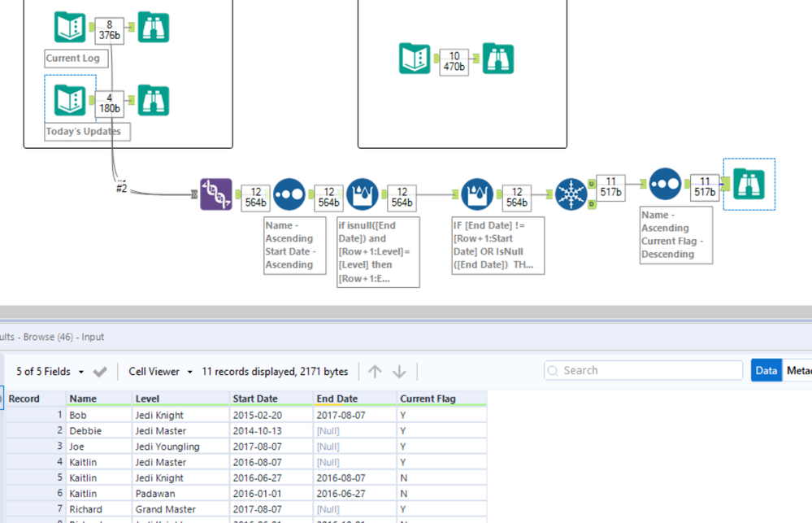Click the Search field in results
The width and height of the screenshot is (812, 523).
click(642, 370)
